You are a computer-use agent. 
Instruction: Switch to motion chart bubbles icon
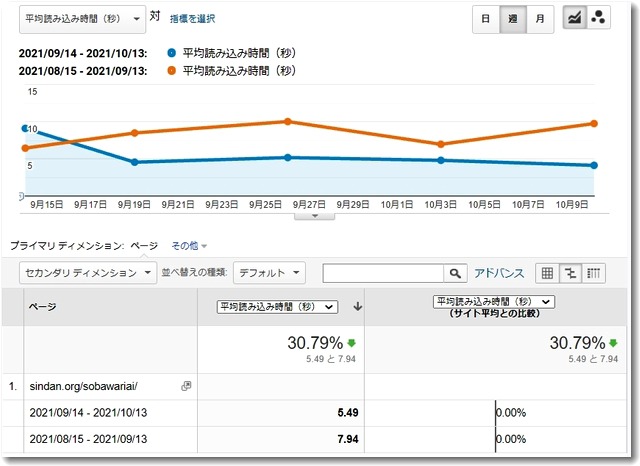click(599, 18)
